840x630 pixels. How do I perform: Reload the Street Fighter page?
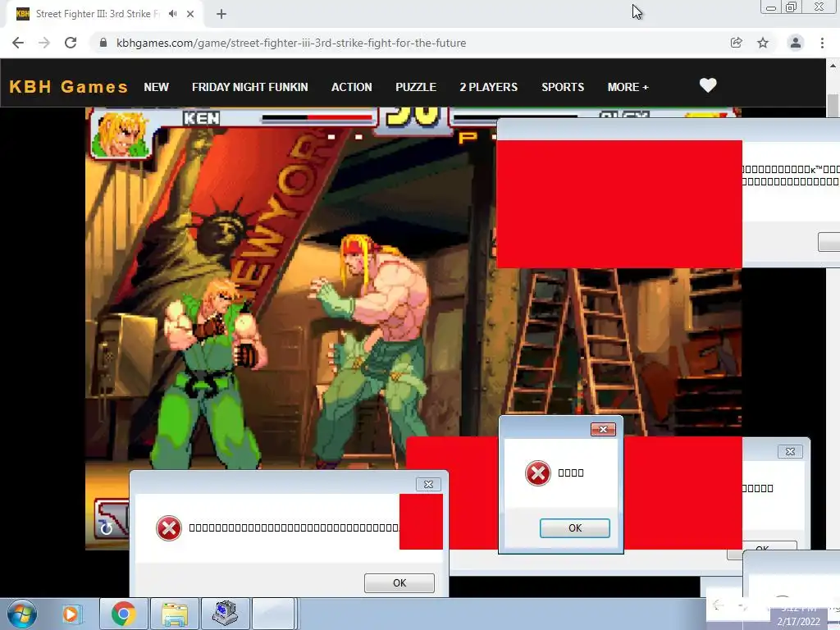(71, 43)
